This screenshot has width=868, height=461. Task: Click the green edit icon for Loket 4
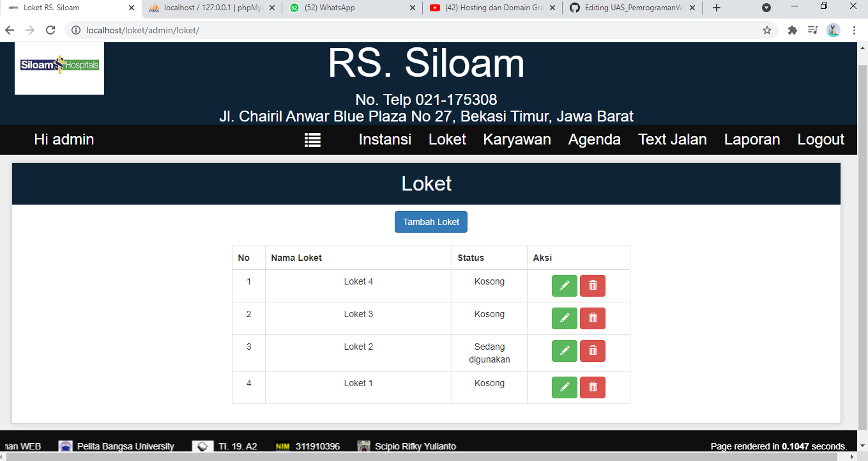click(x=564, y=285)
